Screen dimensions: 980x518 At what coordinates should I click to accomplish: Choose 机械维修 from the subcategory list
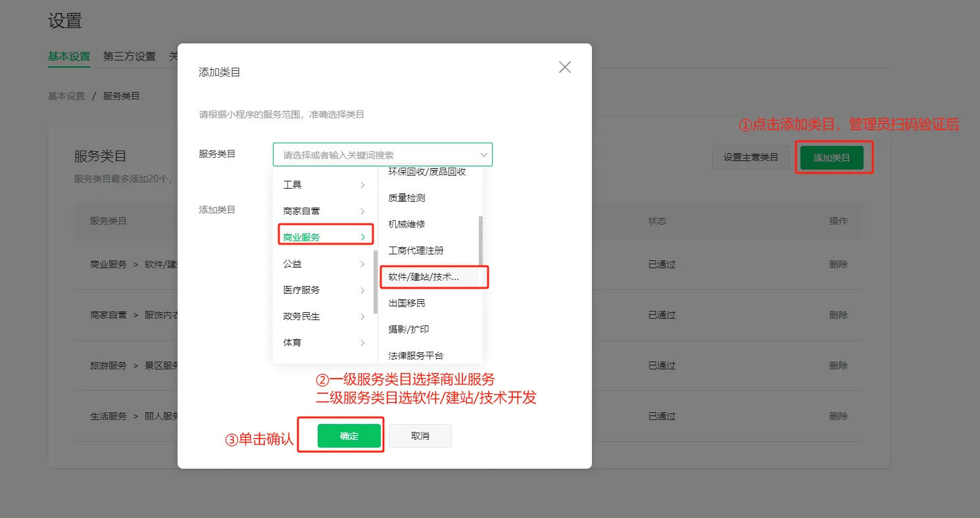coord(407,224)
